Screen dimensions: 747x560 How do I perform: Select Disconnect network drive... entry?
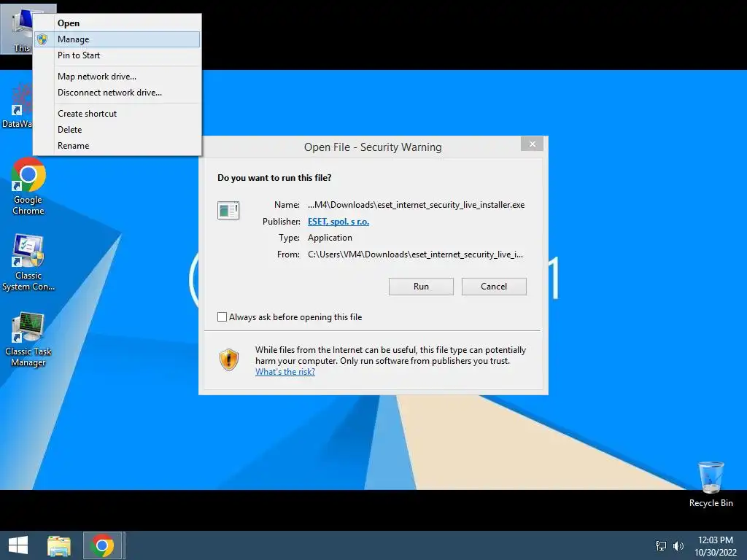click(x=117, y=93)
